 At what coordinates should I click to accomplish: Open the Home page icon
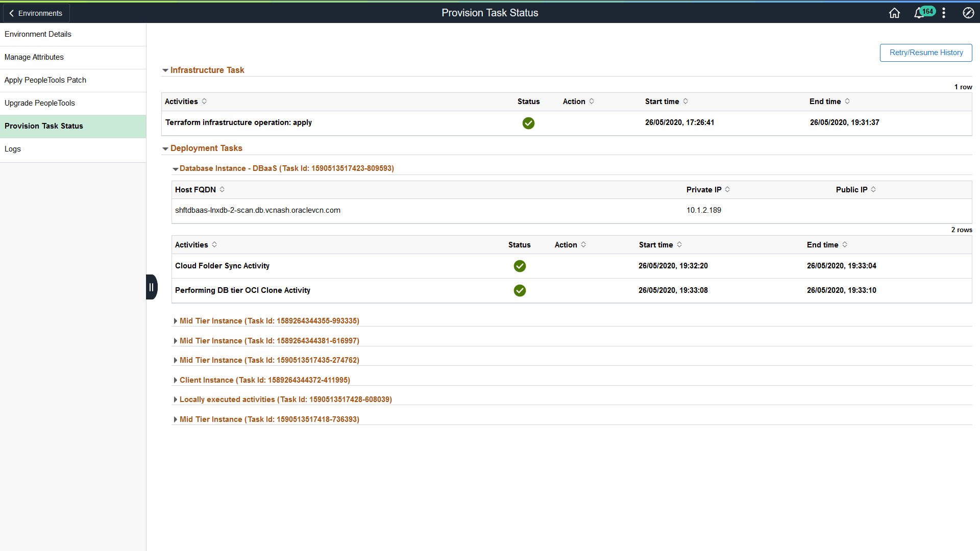(x=894, y=13)
